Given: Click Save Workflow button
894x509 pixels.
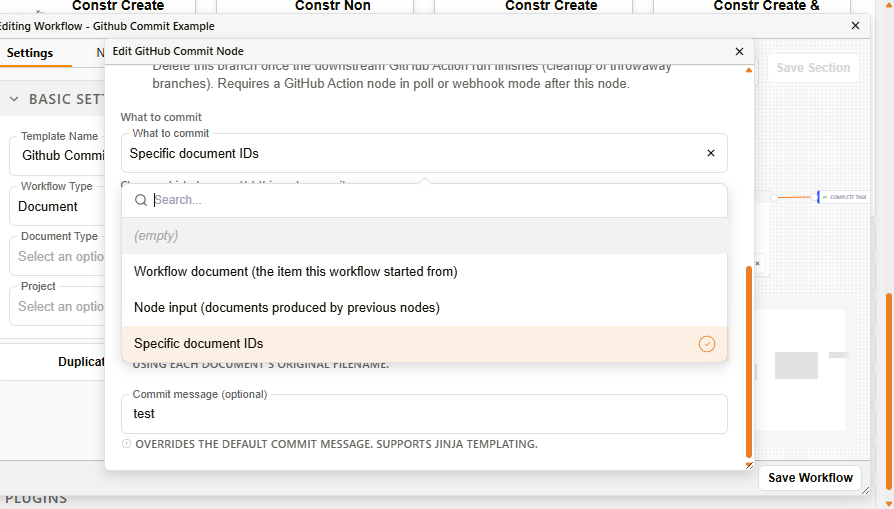Looking at the screenshot, I should (x=810, y=478).
